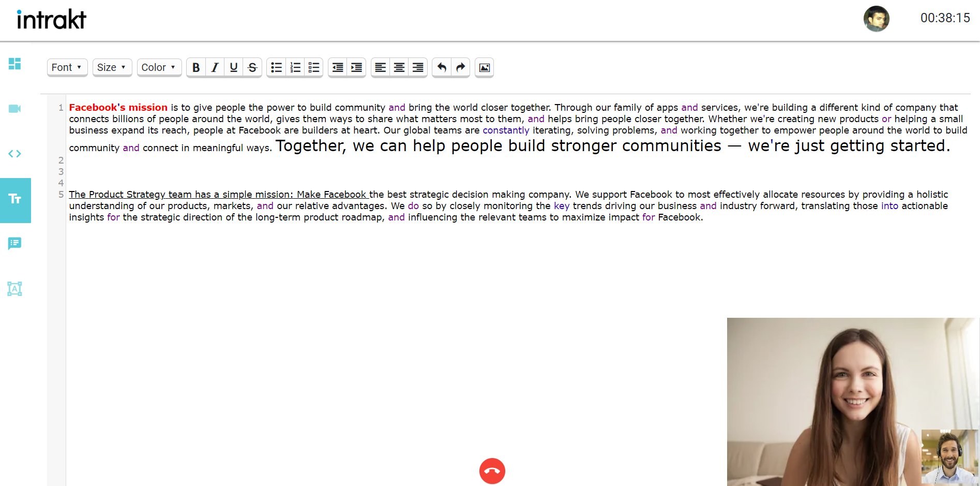Click the intrakt logo
This screenshot has width=980, height=486.
click(x=52, y=20)
